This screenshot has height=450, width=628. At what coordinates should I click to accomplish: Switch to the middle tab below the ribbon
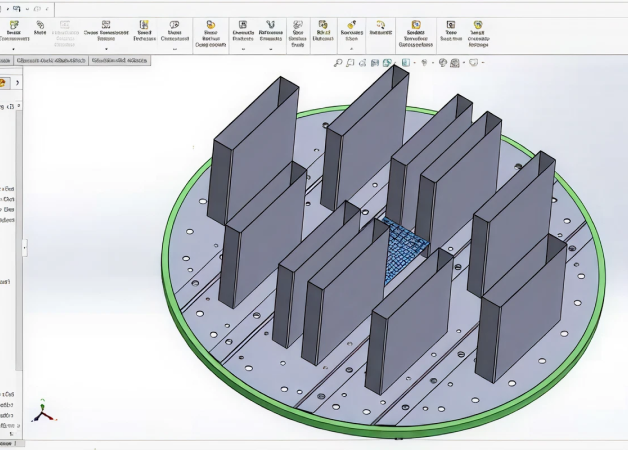[48, 60]
